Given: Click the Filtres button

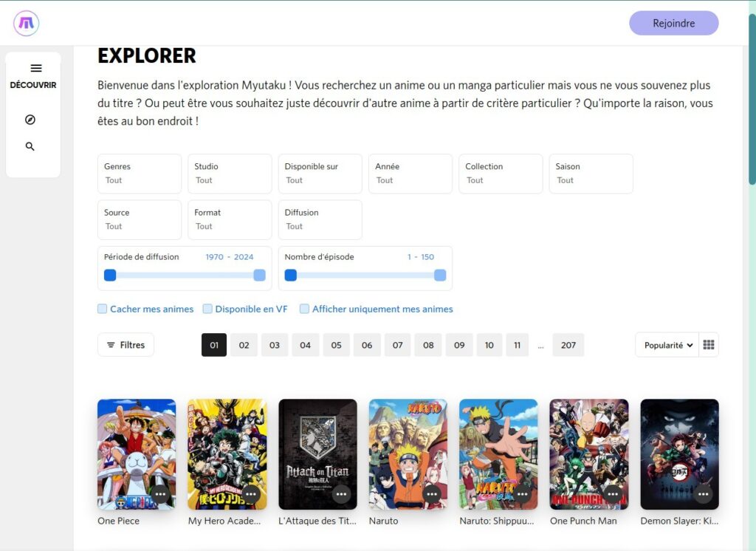Looking at the screenshot, I should [126, 345].
